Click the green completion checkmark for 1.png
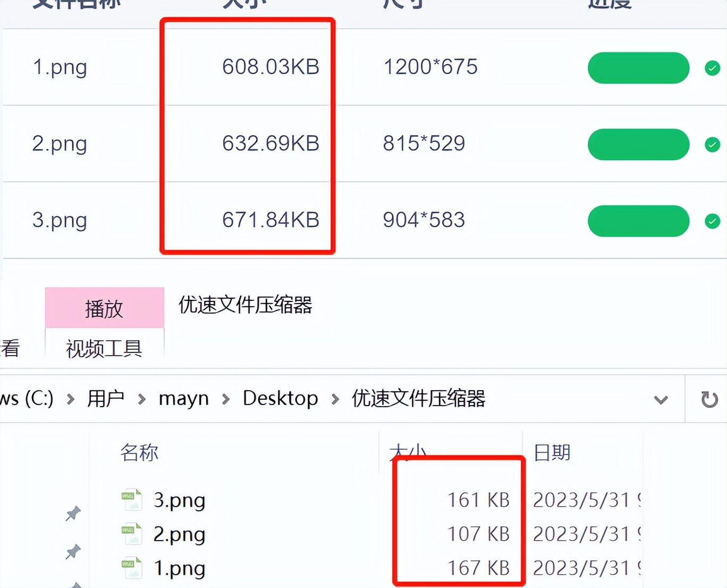Image resolution: width=727 pixels, height=588 pixels. [x=712, y=68]
